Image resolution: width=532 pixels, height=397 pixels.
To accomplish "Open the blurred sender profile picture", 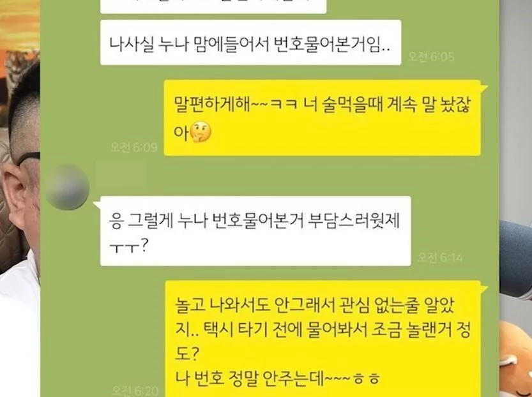I will (68, 187).
